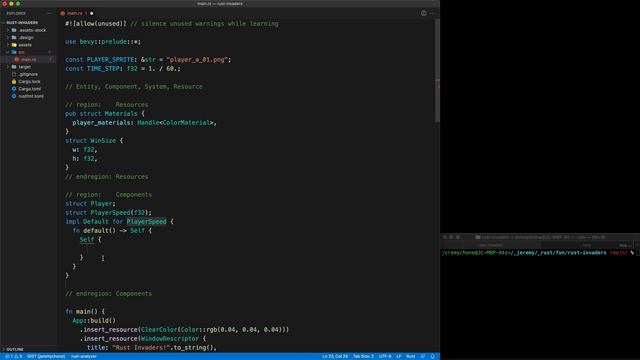Click the .gitignore file icon
The image size is (640, 360).
click(14, 74)
